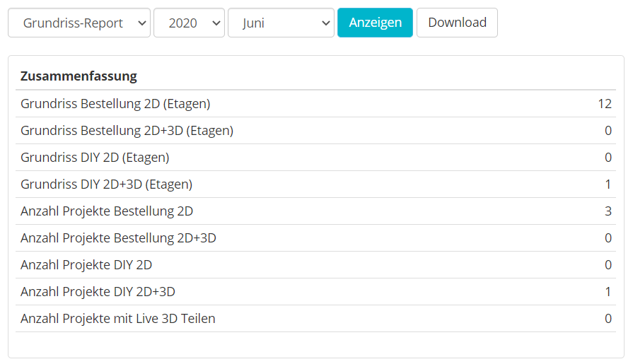Screen dimensions: 633x364
Task: Open the 2020 year dropdown
Action: point(189,23)
